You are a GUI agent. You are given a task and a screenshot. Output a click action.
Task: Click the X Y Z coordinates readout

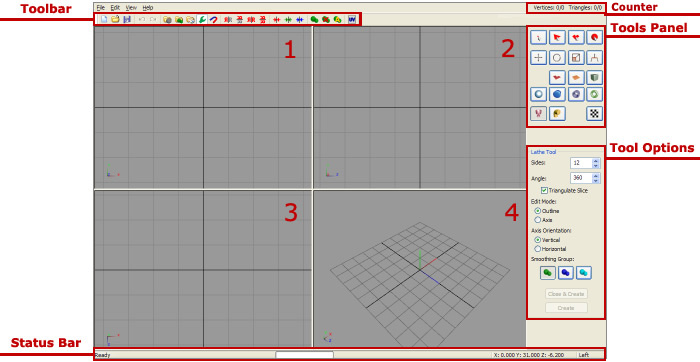click(x=529, y=355)
